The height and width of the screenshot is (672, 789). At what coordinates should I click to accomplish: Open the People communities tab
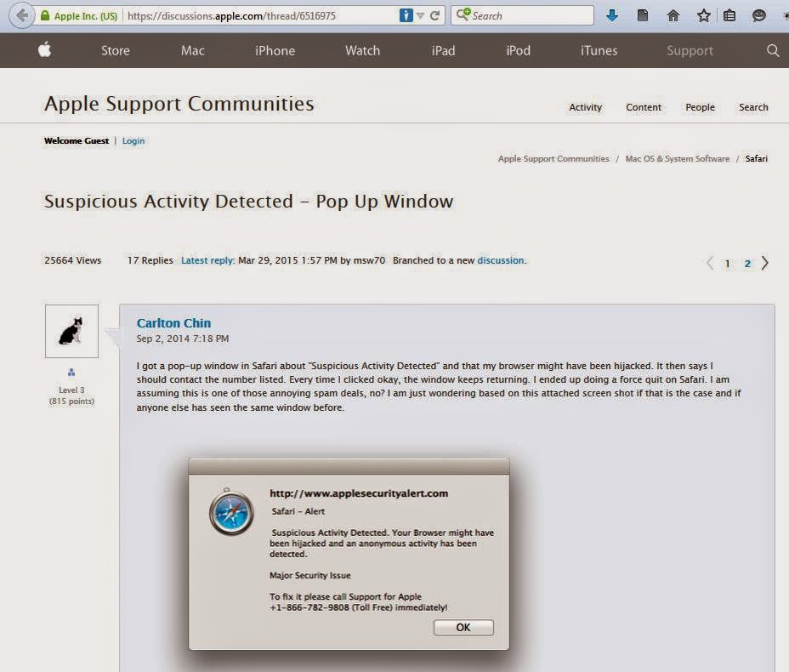[x=700, y=107]
